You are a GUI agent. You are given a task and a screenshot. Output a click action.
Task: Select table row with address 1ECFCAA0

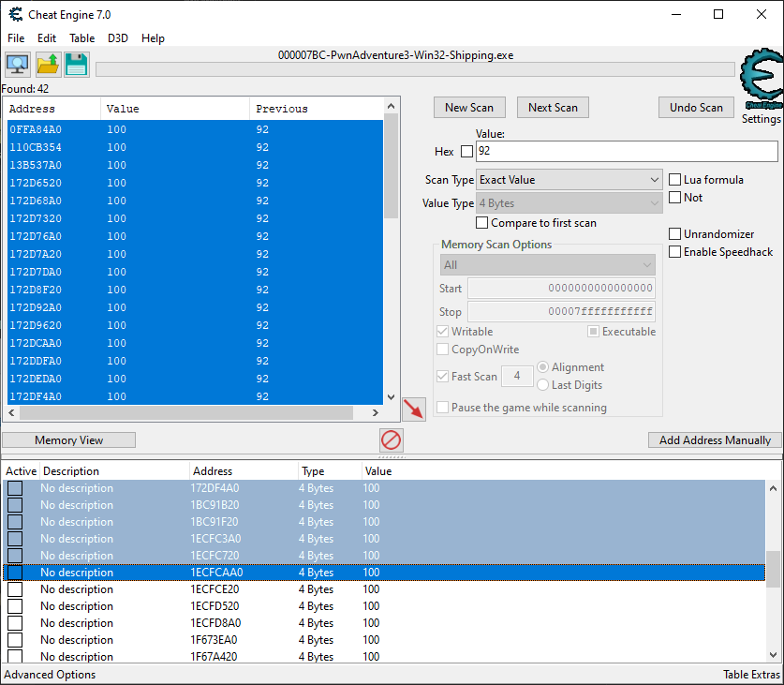point(384,573)
